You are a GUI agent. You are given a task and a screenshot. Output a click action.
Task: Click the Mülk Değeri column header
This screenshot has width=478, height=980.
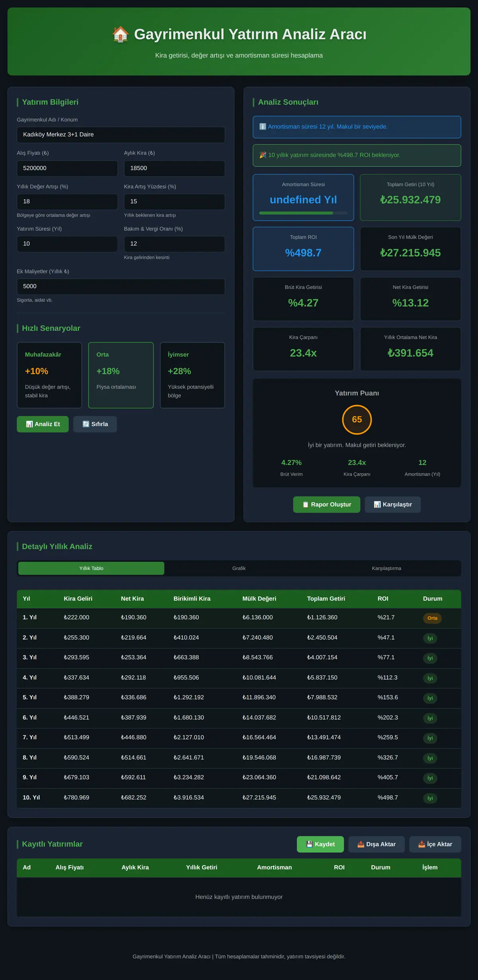pyautogui.click(x=259, y=599)
